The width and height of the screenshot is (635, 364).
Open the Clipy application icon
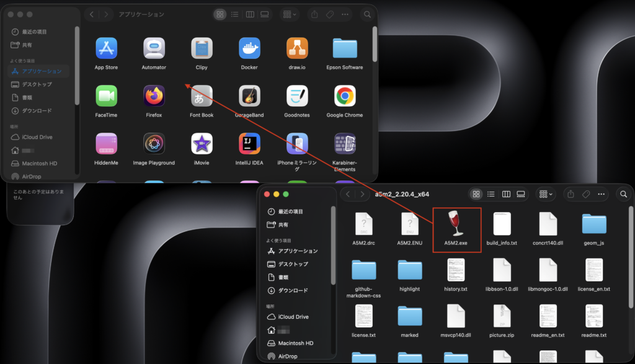(x=202, y=48)
